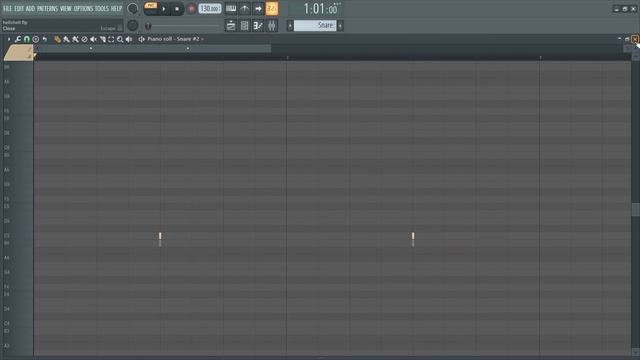Open the TOOLS menu
Image resolution: width=640 pixels, height=360 pixels.
[102, 8]
